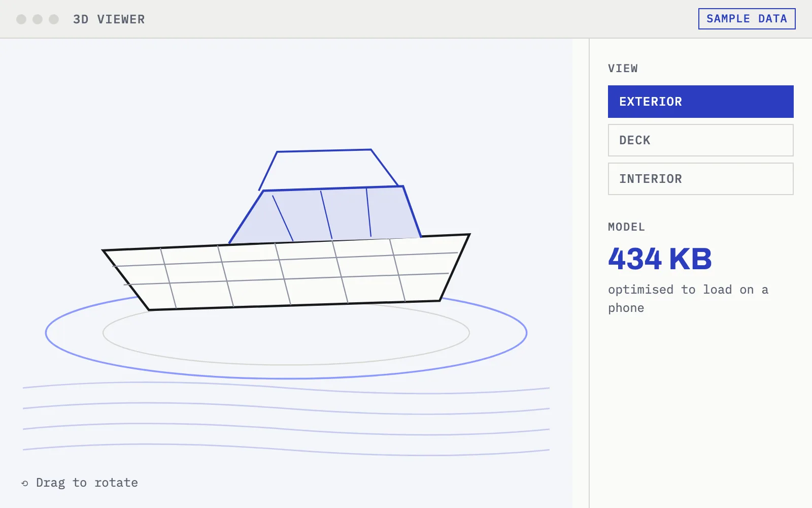This screenshot has width=812, height=508.
Task: Click the Sample Data badge
Action: 747,19
